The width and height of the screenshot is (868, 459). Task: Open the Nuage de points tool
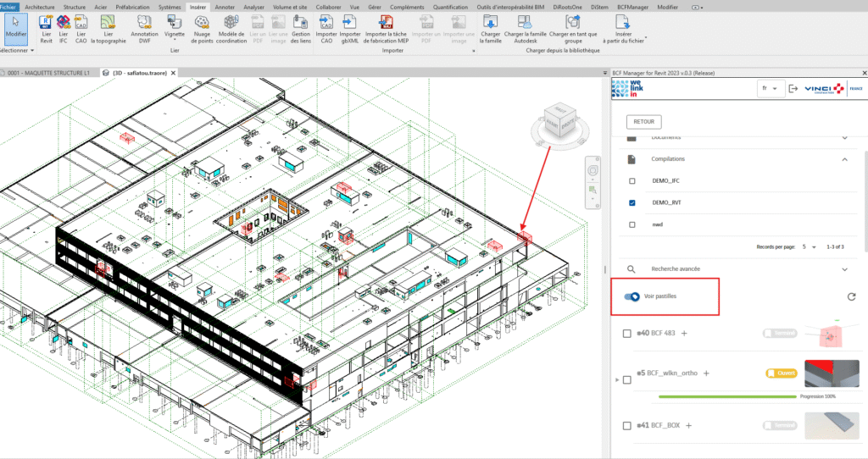click(x=202, y=24)
